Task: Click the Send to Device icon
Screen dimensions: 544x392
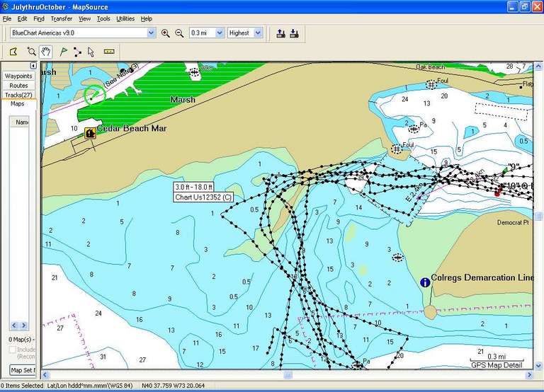Action: click(281, 33)
